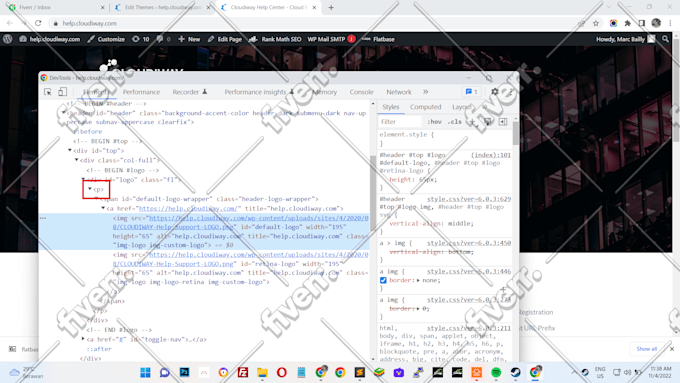Add new style rule plus icon
Image resolution: width=680 pixels, height=383 pixels.
(472, 122)
